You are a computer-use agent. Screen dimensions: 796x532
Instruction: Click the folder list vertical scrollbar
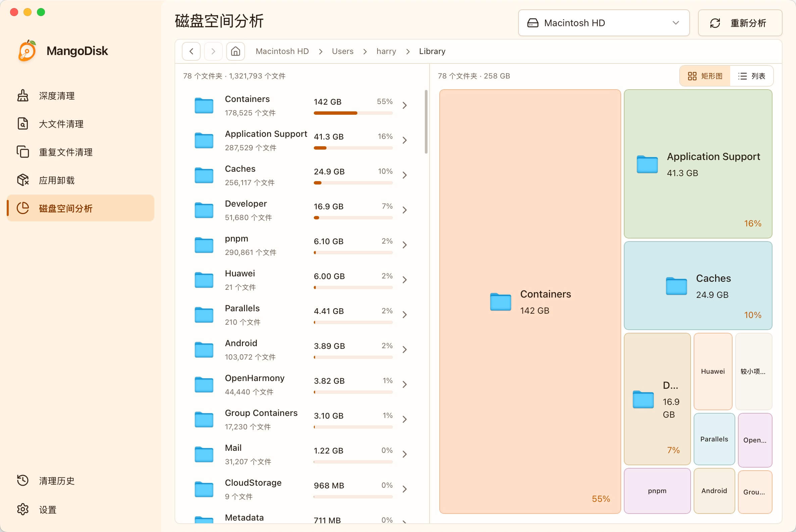click(x=426, y=121)
